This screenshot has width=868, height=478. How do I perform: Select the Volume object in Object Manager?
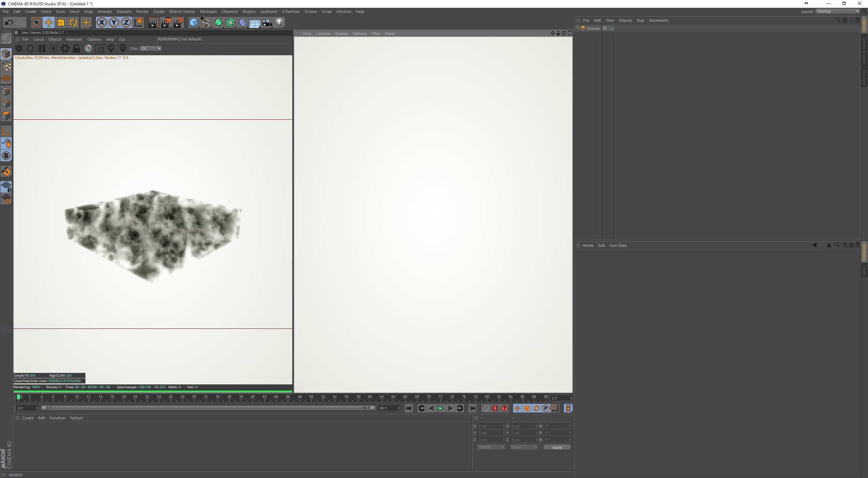pos(593,28)
